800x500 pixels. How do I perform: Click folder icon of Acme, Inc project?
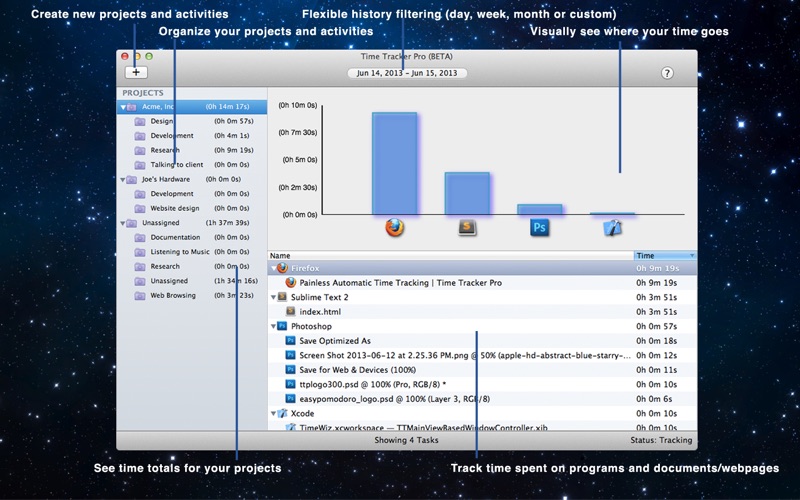(x=132, y=107)
